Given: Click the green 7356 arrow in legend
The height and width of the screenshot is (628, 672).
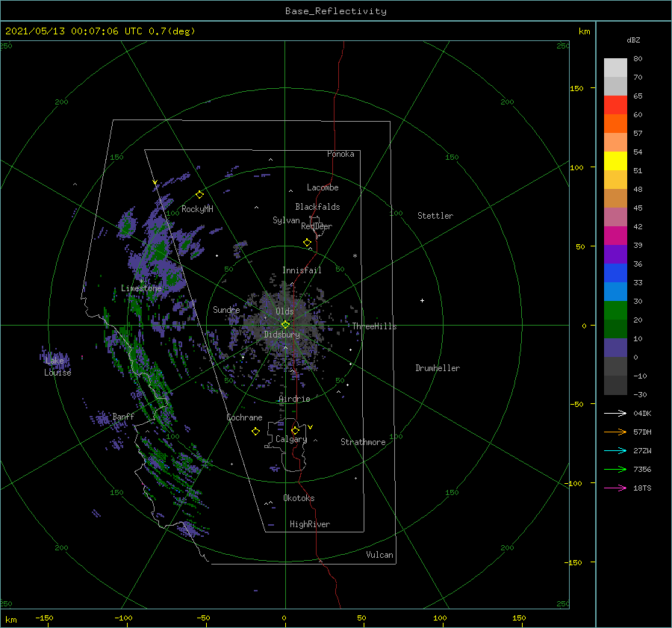Looking at the screenshot, I should coord(615,470).
